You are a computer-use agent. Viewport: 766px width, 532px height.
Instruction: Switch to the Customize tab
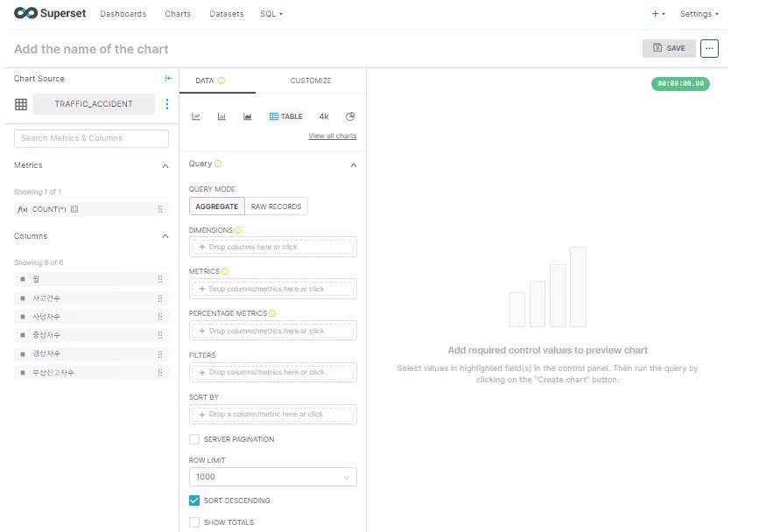pyautogui.click(x=311, y=80)
